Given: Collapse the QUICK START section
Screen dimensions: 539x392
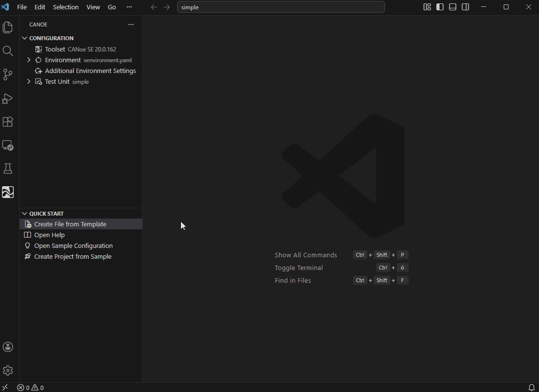Looking at the screenshot, I should (25, 214).
